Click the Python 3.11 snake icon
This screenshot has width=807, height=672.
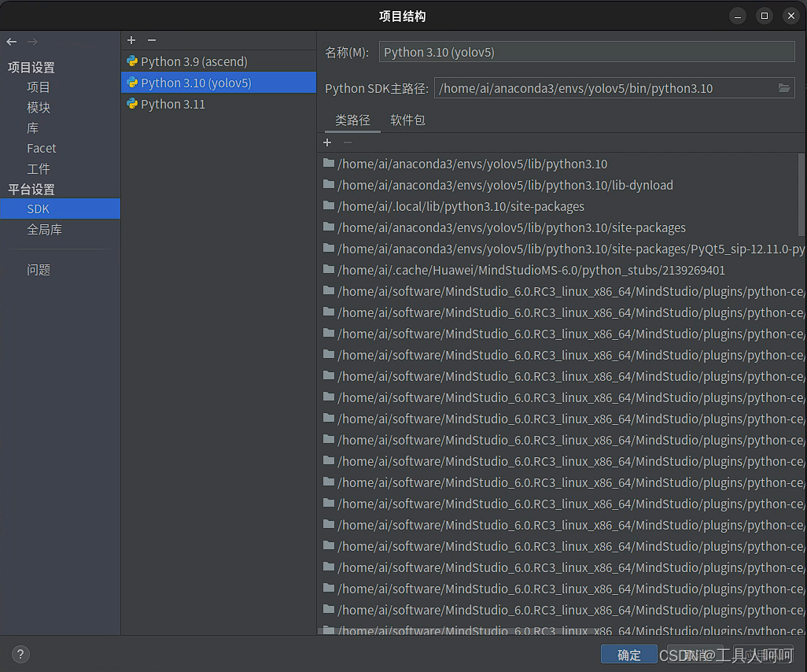click(x=132, y=104)
